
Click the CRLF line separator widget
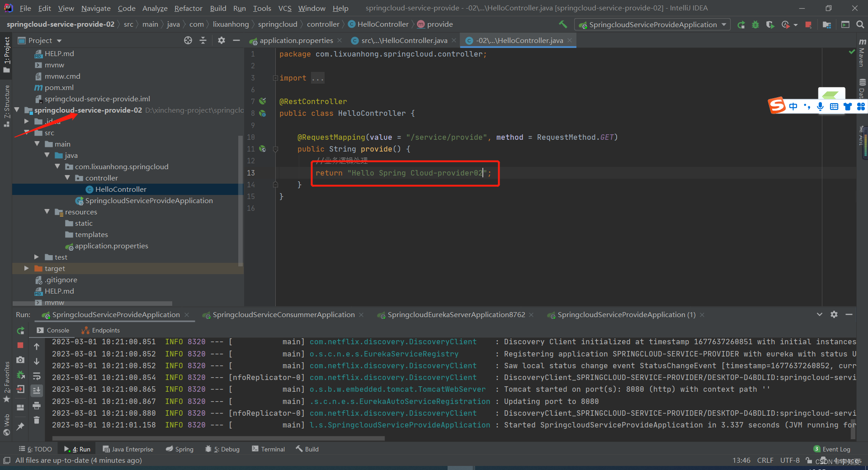click(x=765, y=460)
